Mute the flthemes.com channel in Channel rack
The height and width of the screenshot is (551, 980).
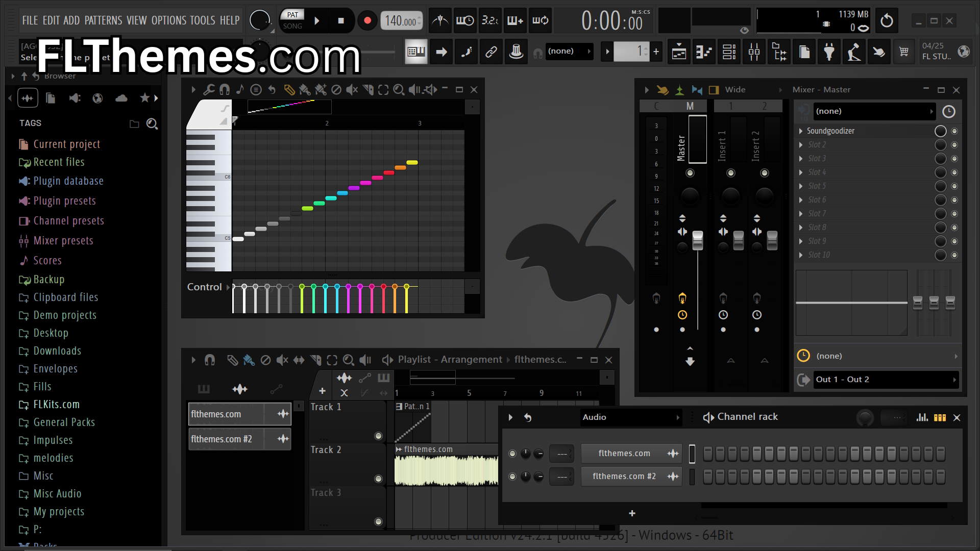[x=512, y=454]
